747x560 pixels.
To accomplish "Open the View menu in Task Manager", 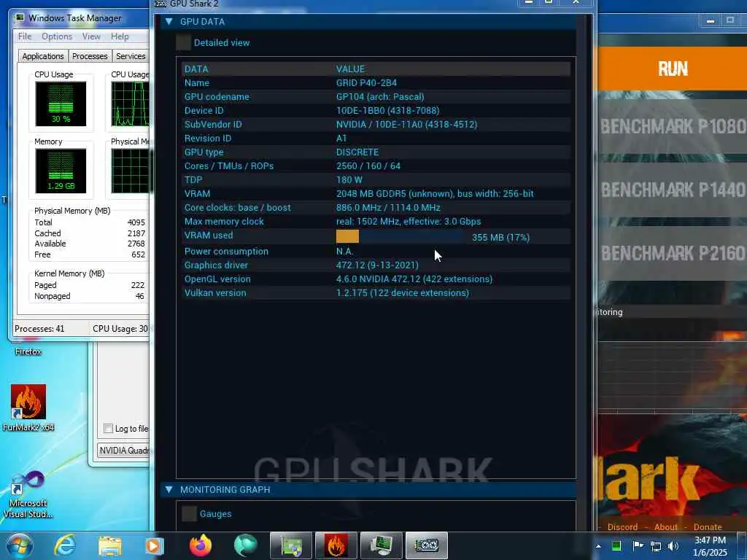I will click(x=91, y=36).
